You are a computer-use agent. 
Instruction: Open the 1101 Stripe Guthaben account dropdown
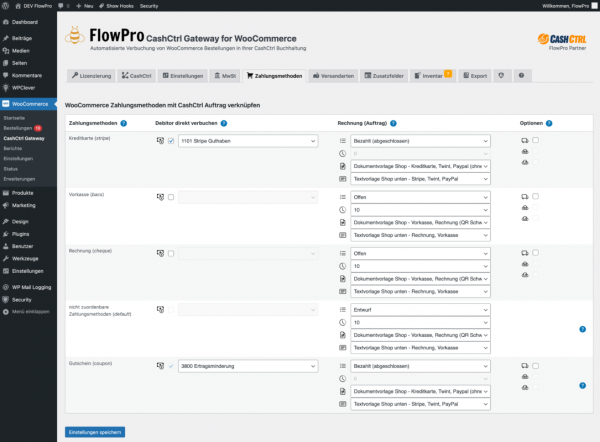click(x=246, y=141)
